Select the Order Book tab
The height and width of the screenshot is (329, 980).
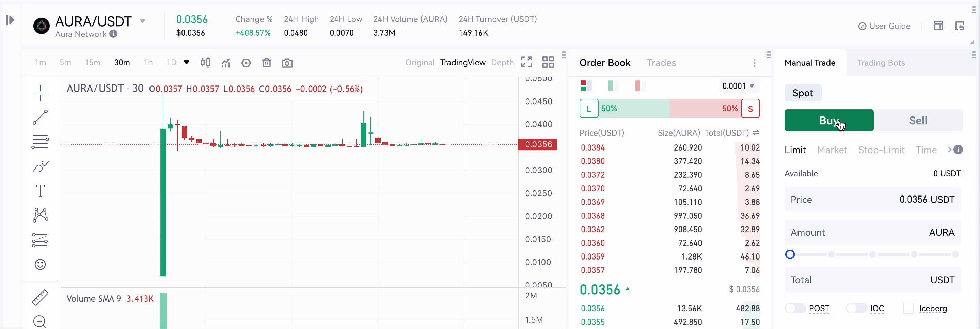(x=605, y=63)
